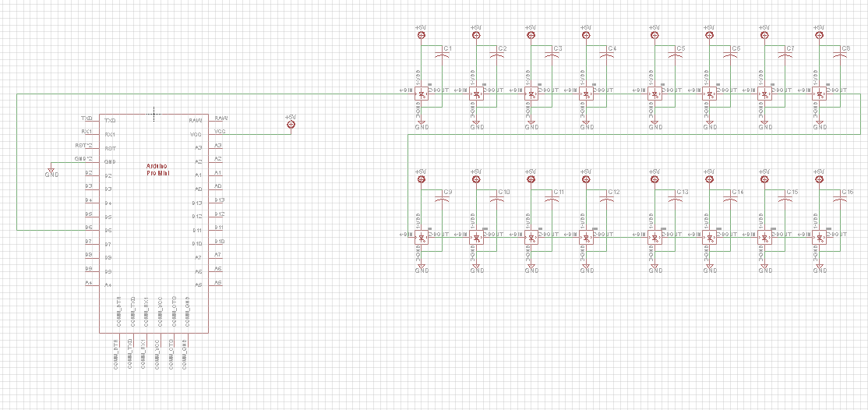The image size is (868, 410).
Task: Select the D13 label inside the Arduino box
Action: point(198,203)
